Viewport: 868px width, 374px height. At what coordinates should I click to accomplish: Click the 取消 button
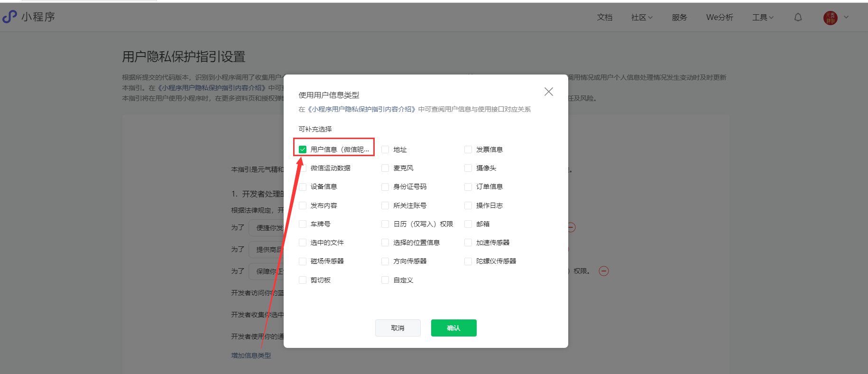(x=397, y=328)
